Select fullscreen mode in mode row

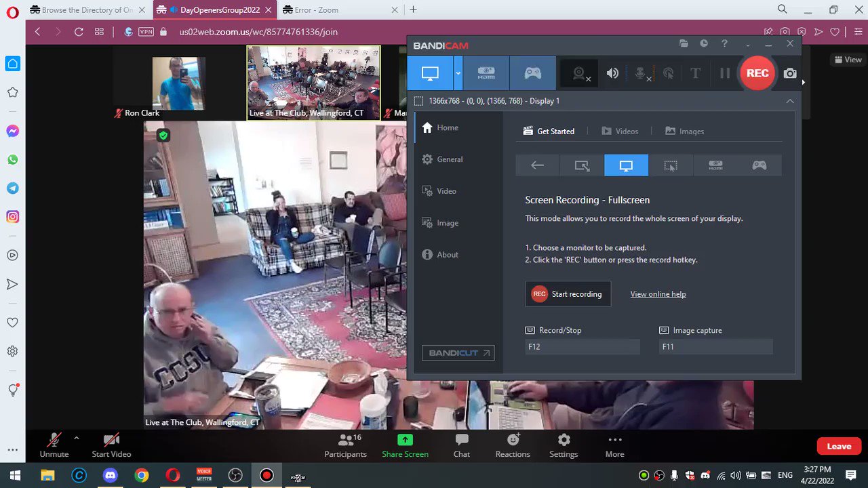626,165
